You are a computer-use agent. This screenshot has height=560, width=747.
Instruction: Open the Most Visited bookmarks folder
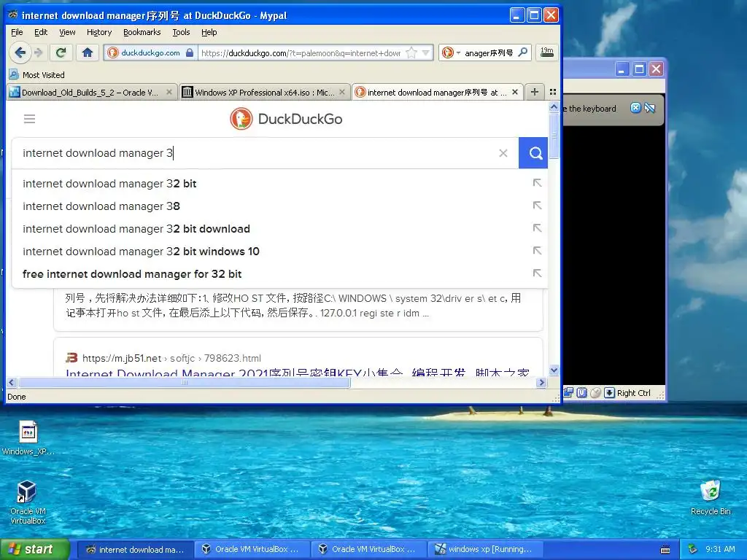(37, 75)
